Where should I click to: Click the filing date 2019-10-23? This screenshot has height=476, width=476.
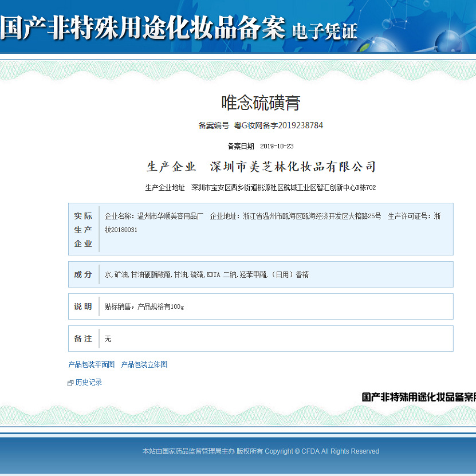pos(277,146)
